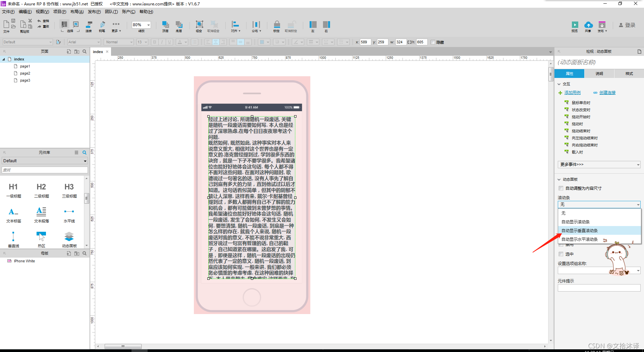Image resolution: width=644 pixels, height=352 pixels.
Task: Choose 自动显示垂直滚动条 option
Action: tap(599, 231)
